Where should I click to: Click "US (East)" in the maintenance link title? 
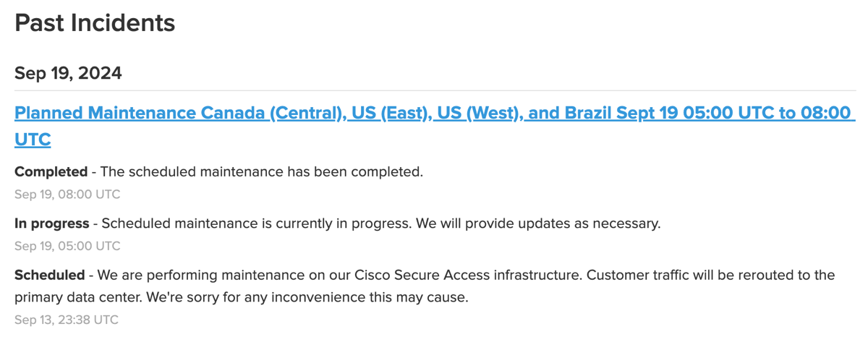387,113
